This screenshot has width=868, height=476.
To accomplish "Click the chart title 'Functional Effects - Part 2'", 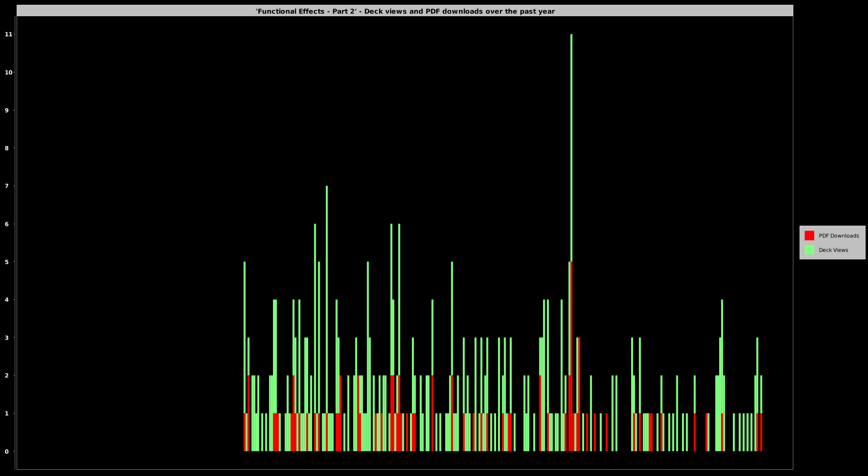I will point(405,11).
